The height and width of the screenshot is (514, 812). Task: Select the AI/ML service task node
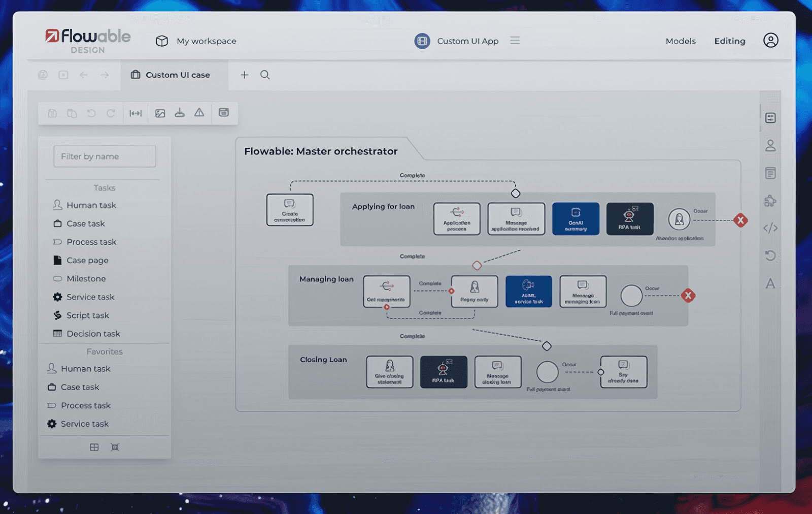[529, 292]
